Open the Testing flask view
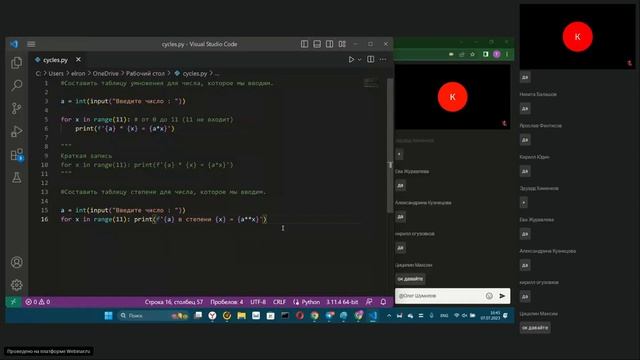Viewport: 640px width, 360px height. pos(17,178)
